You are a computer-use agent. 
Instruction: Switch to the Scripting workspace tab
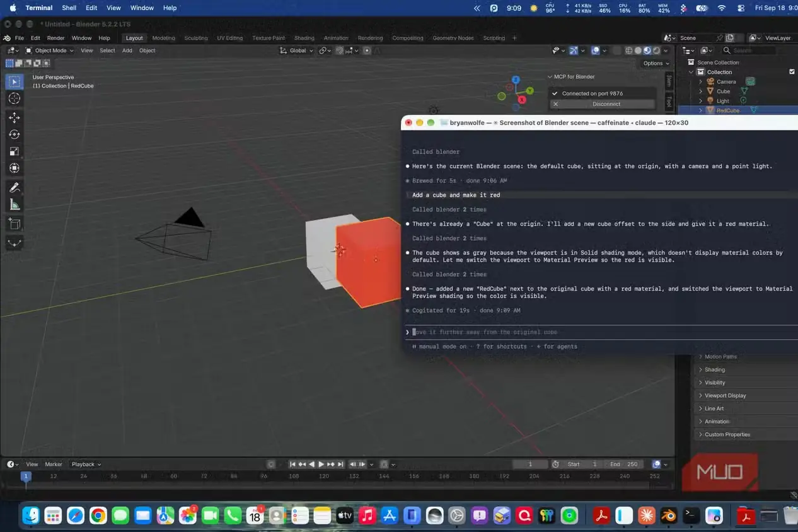[x=494, y=38]
